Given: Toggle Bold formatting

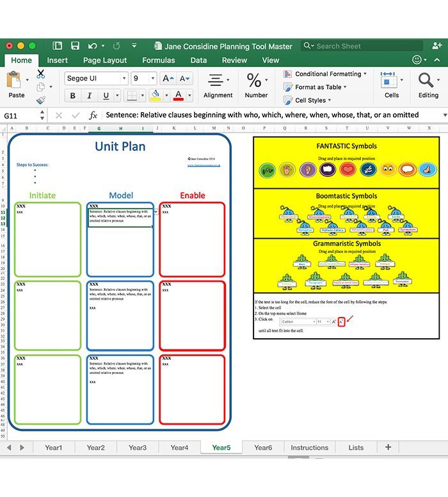Looking at the screenshot, I should click(73, 95).
